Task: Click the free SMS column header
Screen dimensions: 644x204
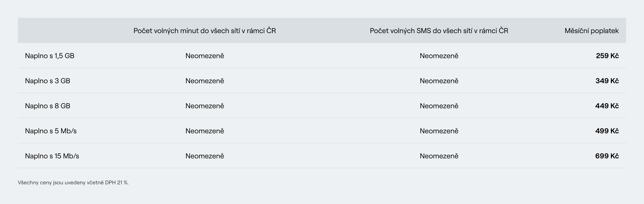Action: 439,31
